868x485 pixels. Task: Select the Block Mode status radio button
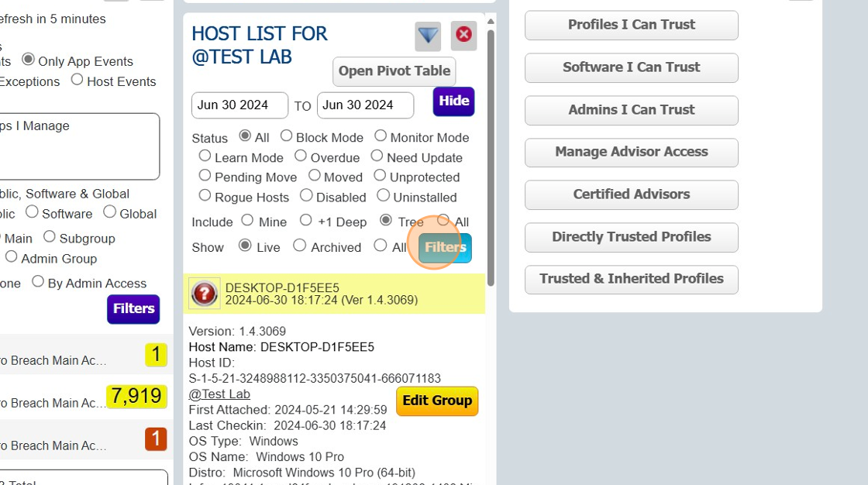tap(287, 136)
